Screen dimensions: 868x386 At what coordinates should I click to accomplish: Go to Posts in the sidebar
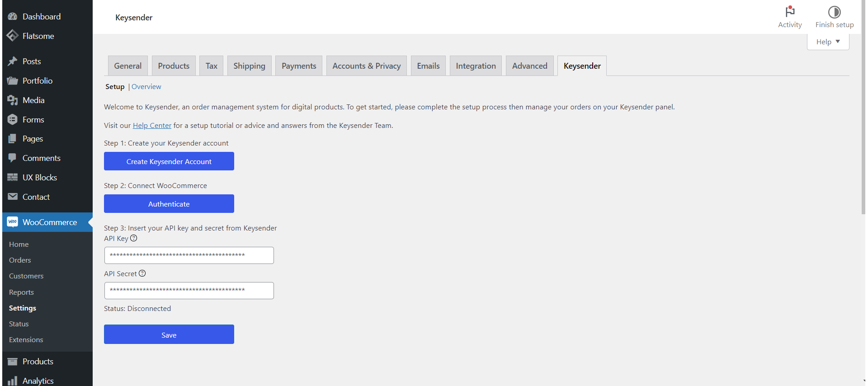click(x=32, y=61)
